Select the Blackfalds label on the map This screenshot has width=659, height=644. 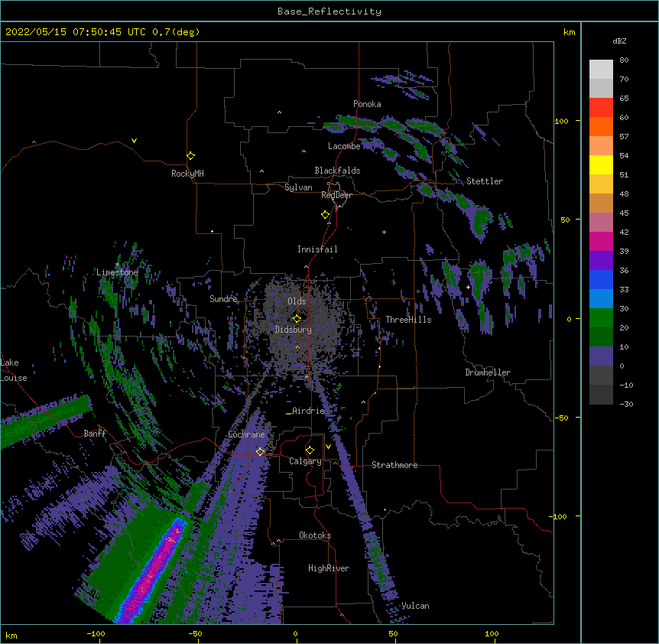point(337,171)
